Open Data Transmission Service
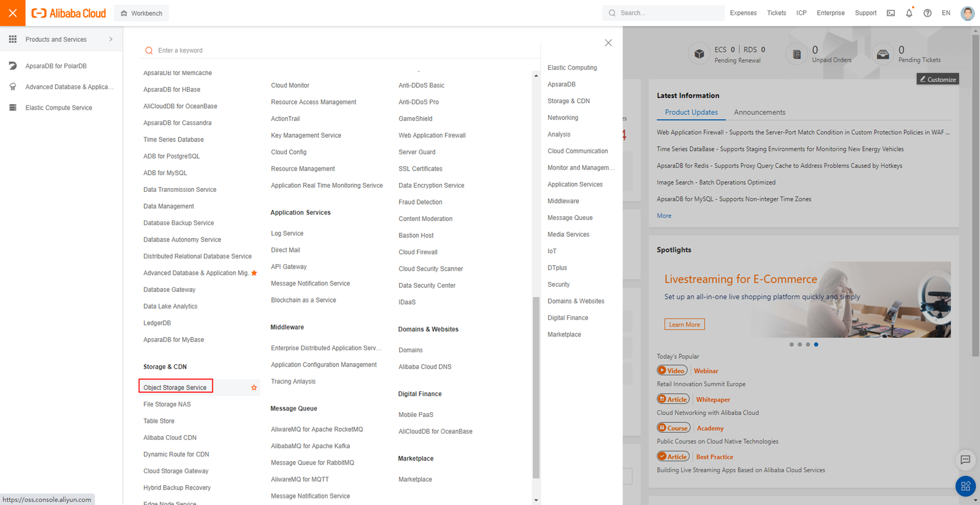Image resolution: width=980 pixels, height=505 pixels. [x=179, y=190]
